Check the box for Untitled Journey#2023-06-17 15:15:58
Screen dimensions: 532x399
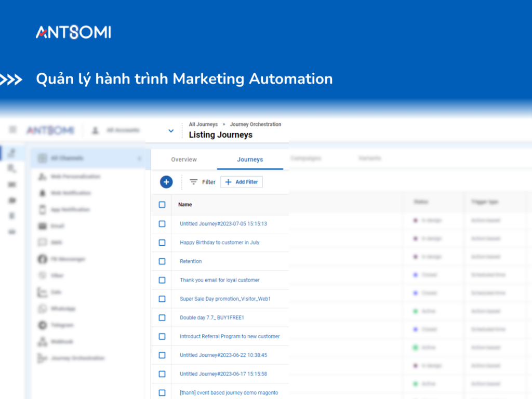coord(162,374)
